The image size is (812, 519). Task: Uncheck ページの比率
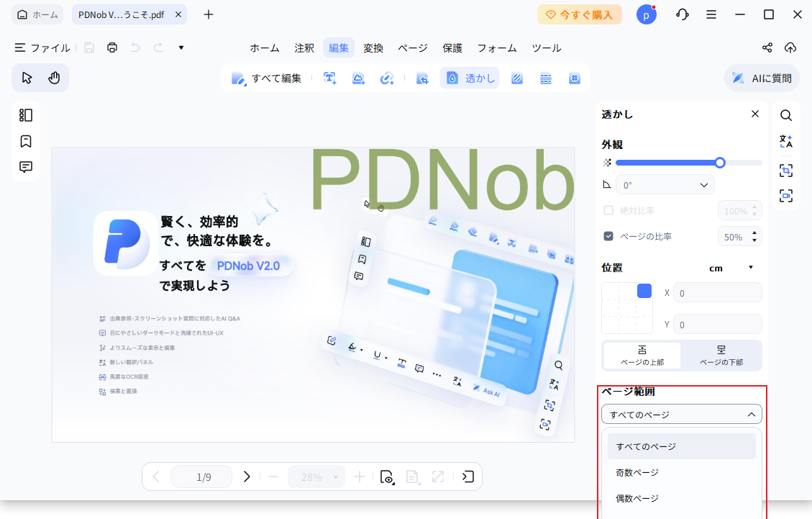608,235
